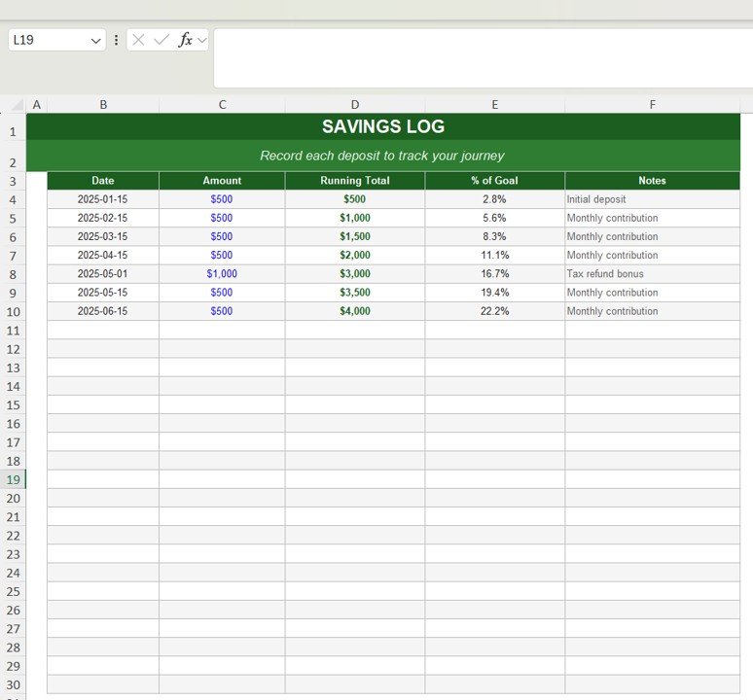Click the Insert Function fx icon

click(x=185, y=40)
